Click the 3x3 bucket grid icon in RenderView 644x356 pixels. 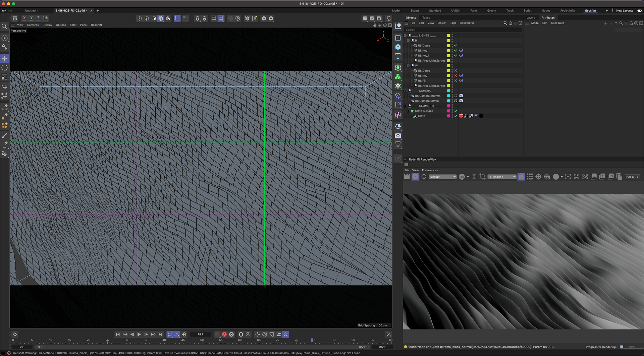530,177
